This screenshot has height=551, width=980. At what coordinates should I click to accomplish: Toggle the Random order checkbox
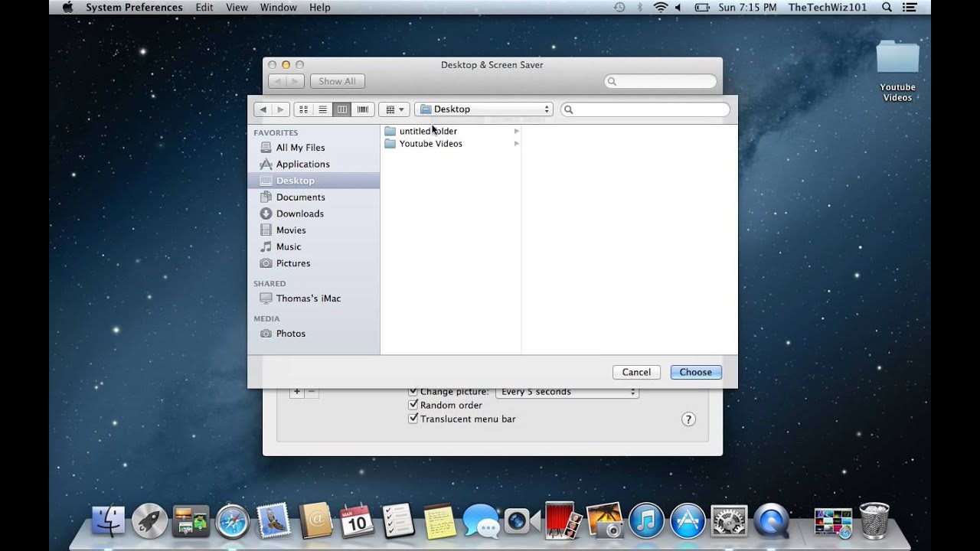[413, 405]
